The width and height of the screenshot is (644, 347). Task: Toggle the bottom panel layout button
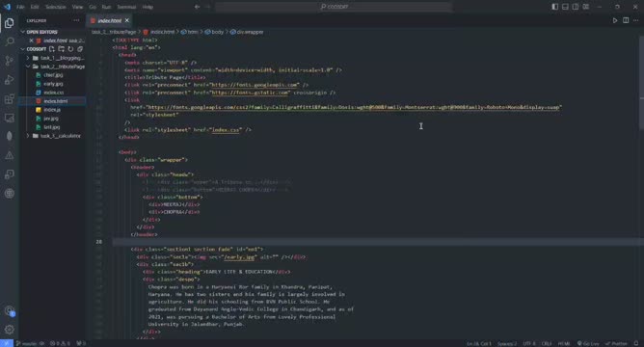[x=565, y=7]
